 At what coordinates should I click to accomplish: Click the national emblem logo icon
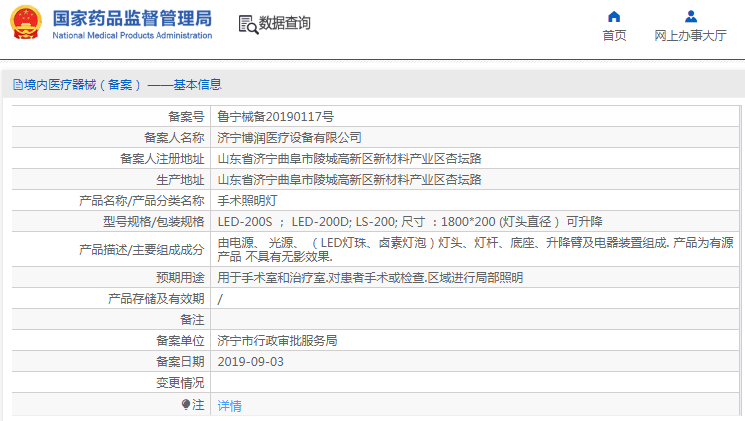[x=26, y=23]
